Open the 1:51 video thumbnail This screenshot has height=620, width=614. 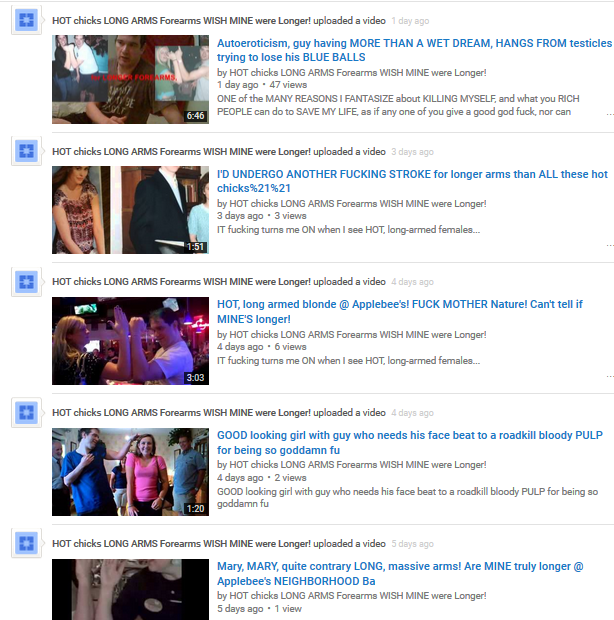[130, 210]
